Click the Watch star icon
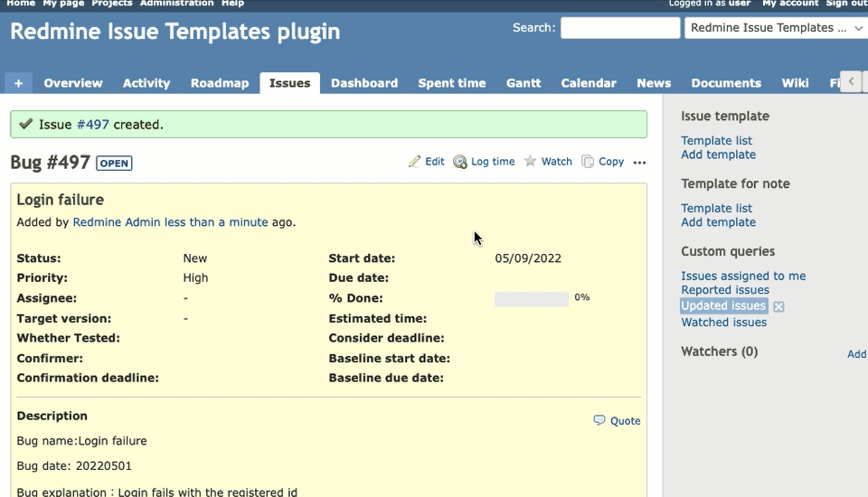 point(531,162)
